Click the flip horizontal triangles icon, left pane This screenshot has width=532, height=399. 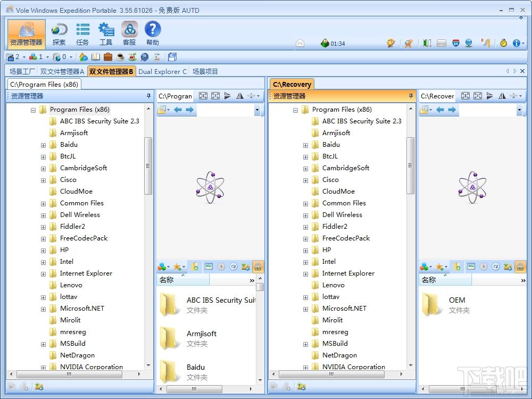(240, 96)
